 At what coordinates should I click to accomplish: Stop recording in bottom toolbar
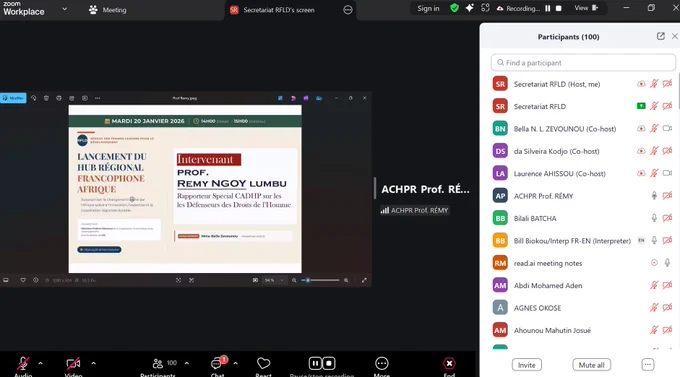pos(329,363)
